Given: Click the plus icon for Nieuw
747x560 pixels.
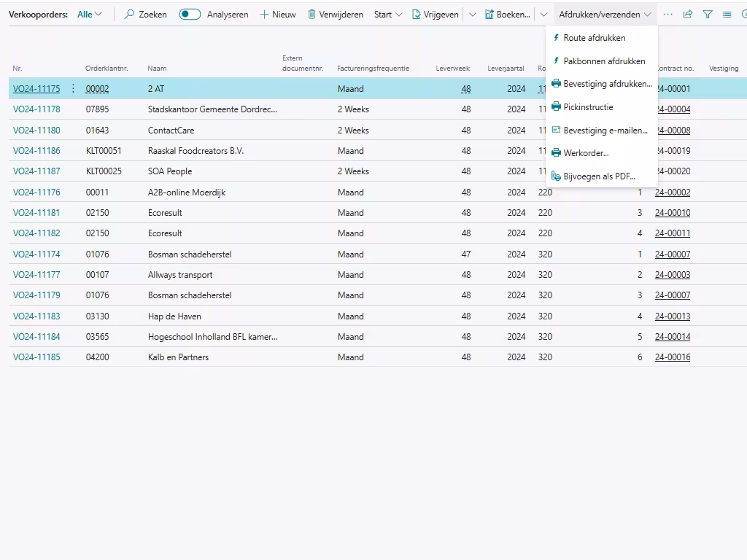Looking at the screenshot, I should (264, 15).
